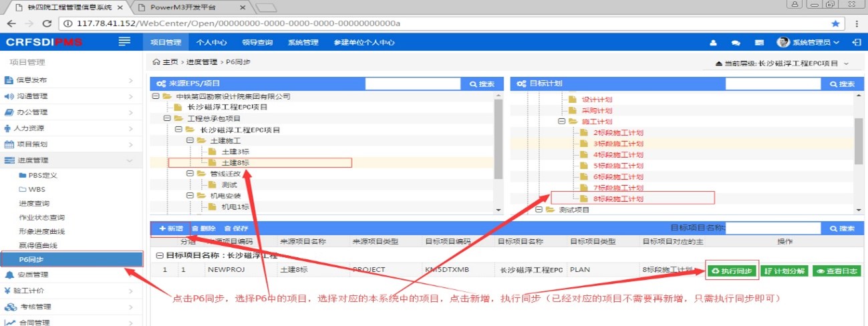Click the gears icon beside 目标计划
868x326 pixels.
[x=521, y=84]
